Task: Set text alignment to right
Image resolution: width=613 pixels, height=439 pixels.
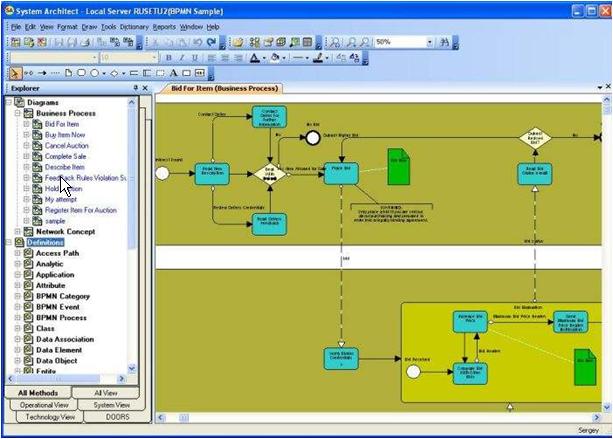Action: point(238,58)
